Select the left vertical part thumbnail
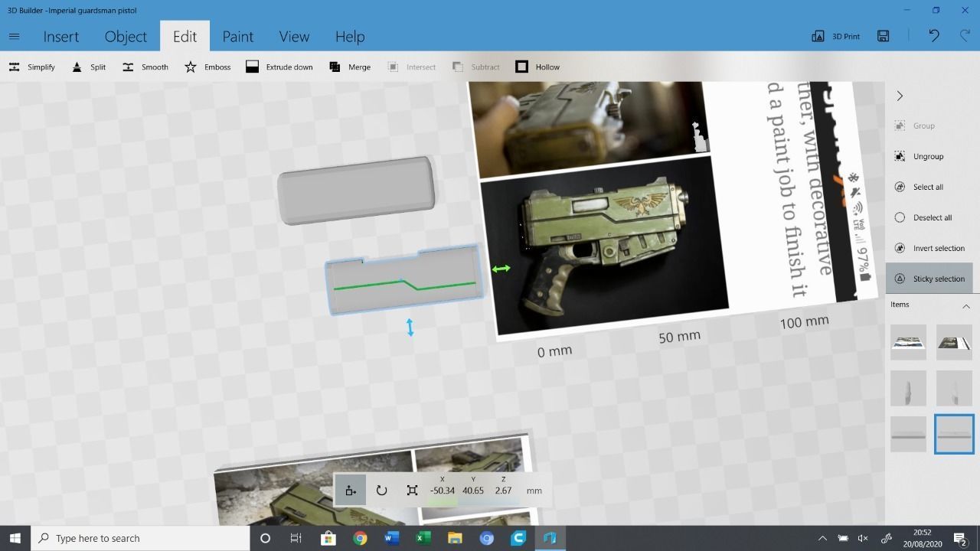 (x=908, y=388)
